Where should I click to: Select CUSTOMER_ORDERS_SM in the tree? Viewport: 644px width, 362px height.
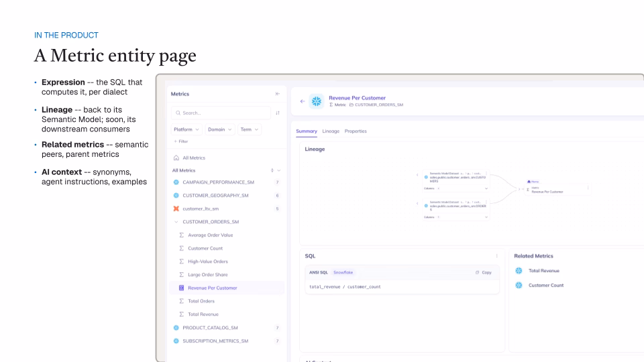(211, 222)
